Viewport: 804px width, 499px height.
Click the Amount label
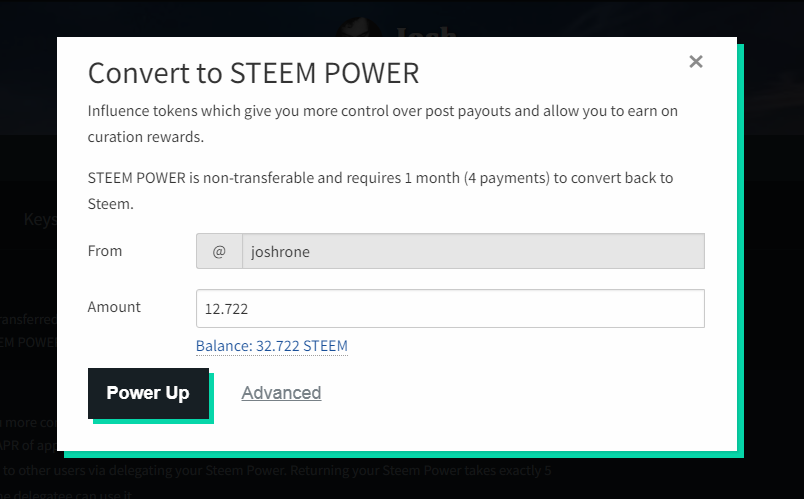pos(114,307)
